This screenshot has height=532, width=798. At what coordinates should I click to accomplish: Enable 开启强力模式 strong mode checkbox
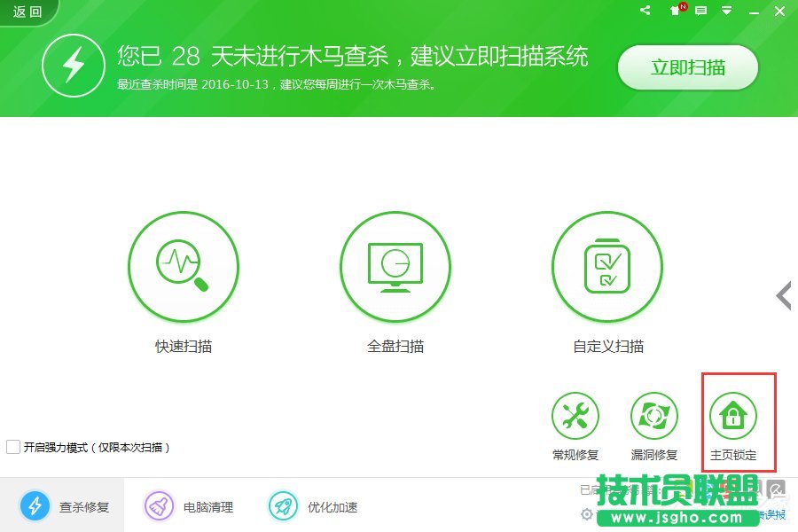[x=13, y=448]
